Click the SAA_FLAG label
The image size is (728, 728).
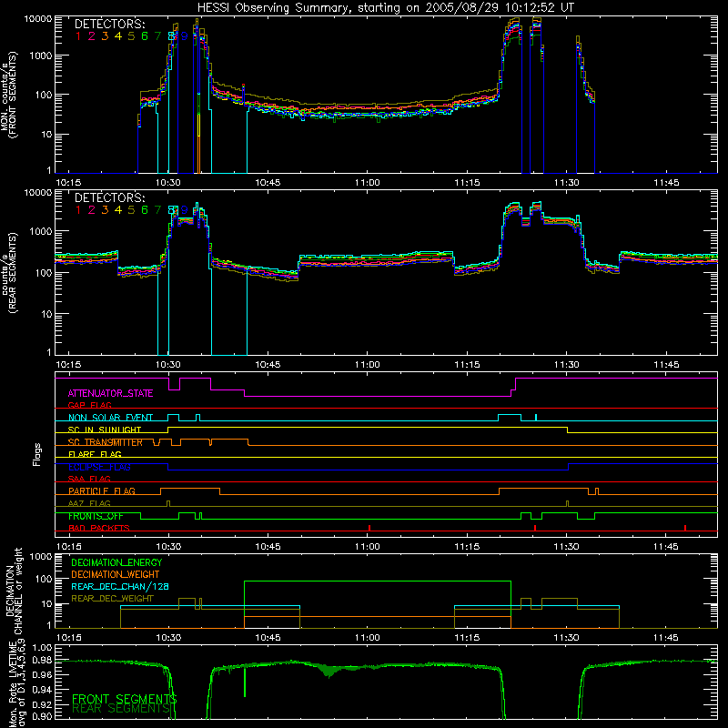click(x=89, y=479)
